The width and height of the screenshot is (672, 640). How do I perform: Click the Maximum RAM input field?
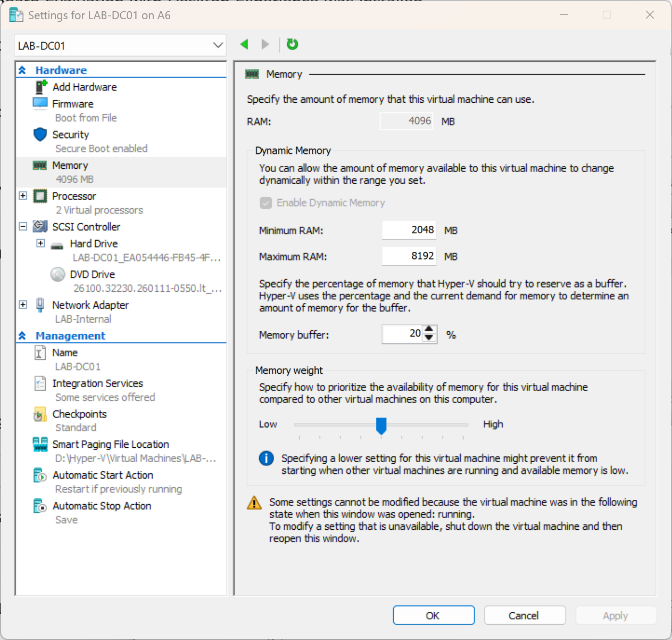[409, 256]
